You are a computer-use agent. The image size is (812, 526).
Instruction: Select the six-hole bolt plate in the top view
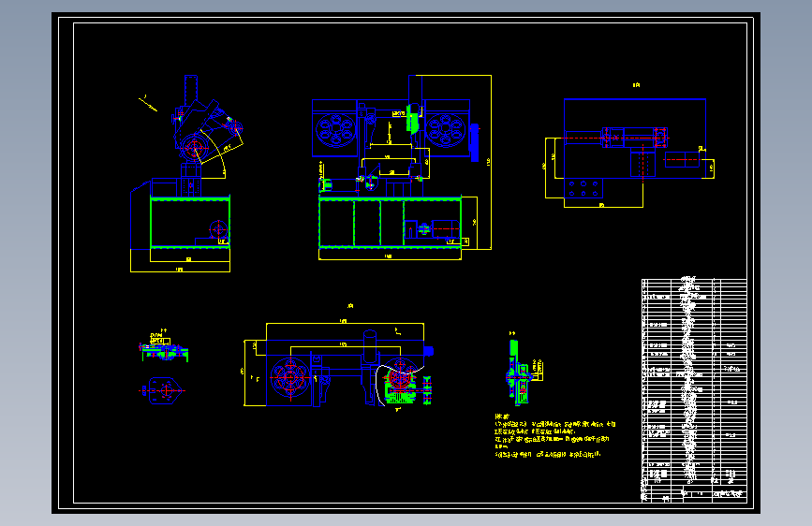[x=583, y=188]
